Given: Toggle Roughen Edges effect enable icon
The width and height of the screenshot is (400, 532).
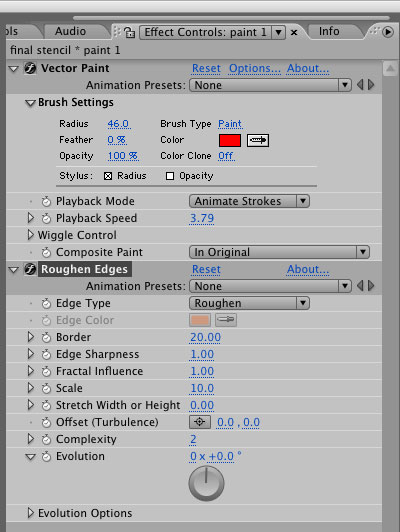Looking at the screenshot, I should (30, 269).
